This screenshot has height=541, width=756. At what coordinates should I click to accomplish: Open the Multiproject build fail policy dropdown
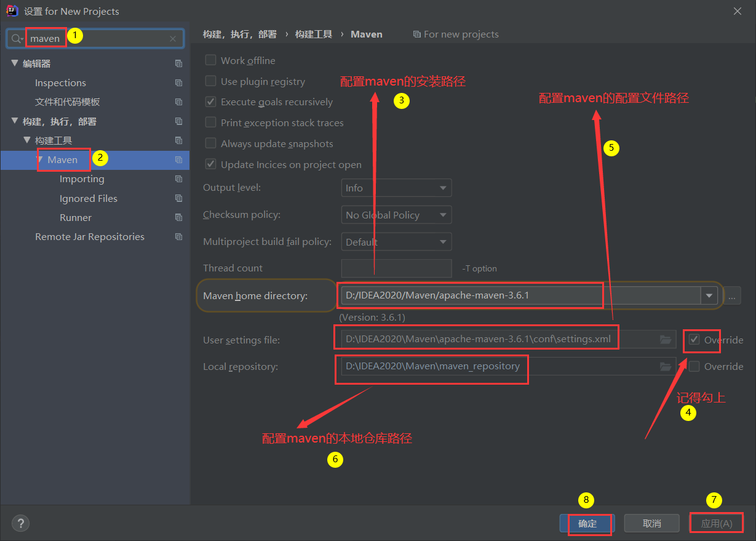coord(396,242)
